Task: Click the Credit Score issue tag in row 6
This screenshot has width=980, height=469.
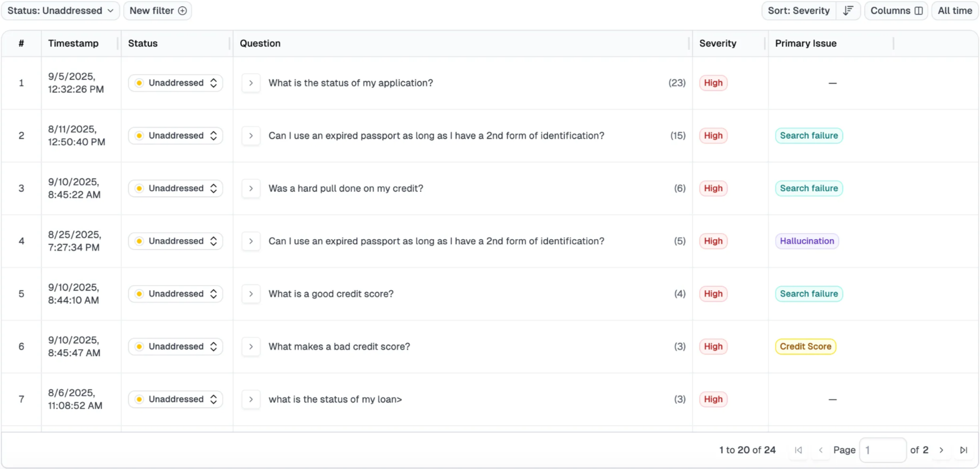Action: [805, 346]
